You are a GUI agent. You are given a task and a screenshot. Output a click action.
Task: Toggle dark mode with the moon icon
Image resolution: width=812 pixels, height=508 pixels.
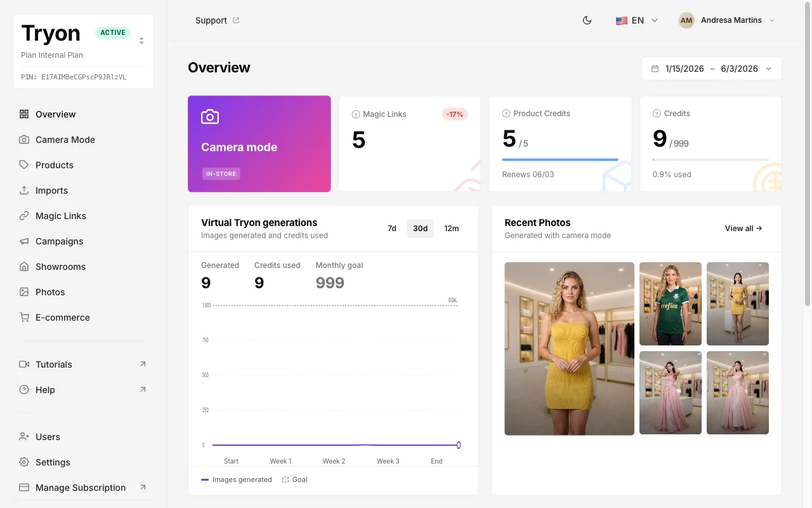(x=587, y=20)
